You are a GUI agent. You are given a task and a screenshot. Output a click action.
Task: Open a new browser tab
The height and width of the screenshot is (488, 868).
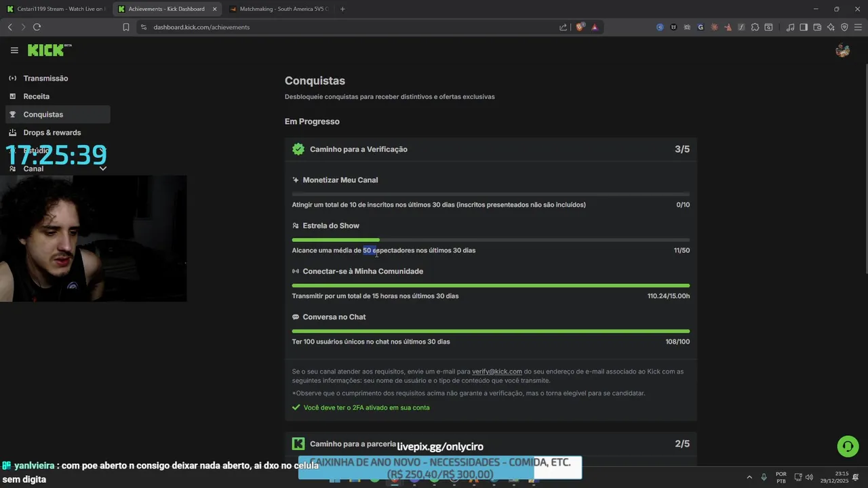tap(342, 9)
